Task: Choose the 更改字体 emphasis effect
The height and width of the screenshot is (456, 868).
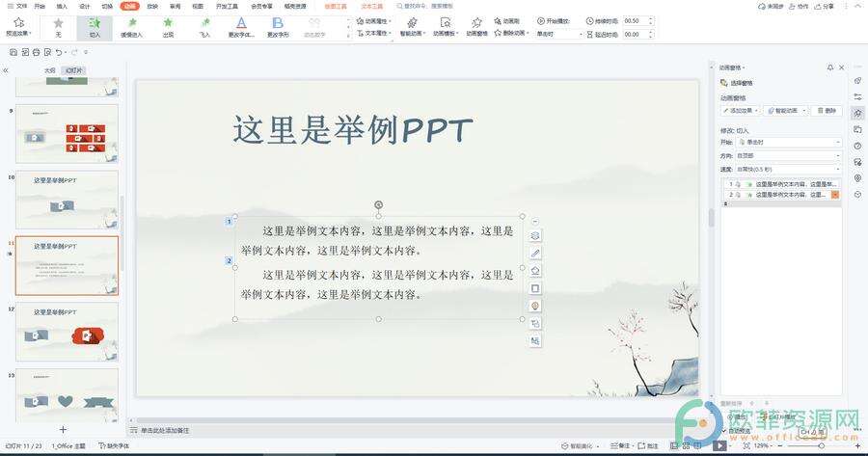Action: coord(241,27)
